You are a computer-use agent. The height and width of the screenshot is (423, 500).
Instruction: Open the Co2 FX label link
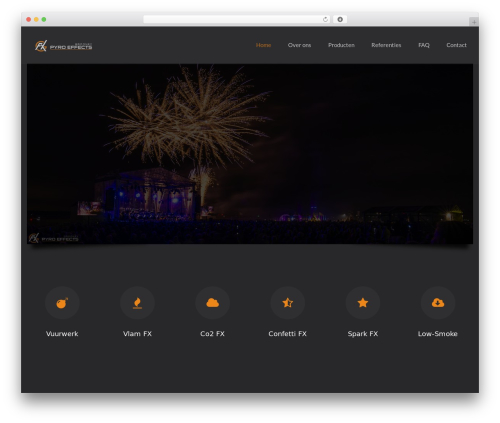[x=212, y=334]
